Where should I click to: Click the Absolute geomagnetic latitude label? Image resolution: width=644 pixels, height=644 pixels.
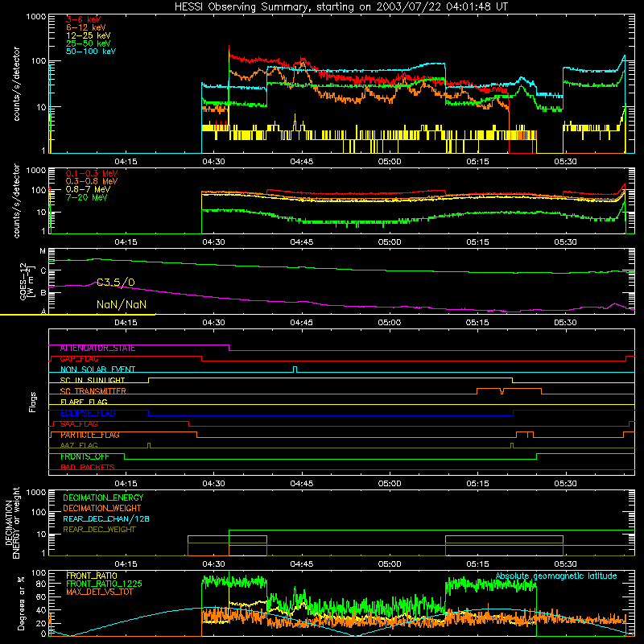click(x=556, y=576)
